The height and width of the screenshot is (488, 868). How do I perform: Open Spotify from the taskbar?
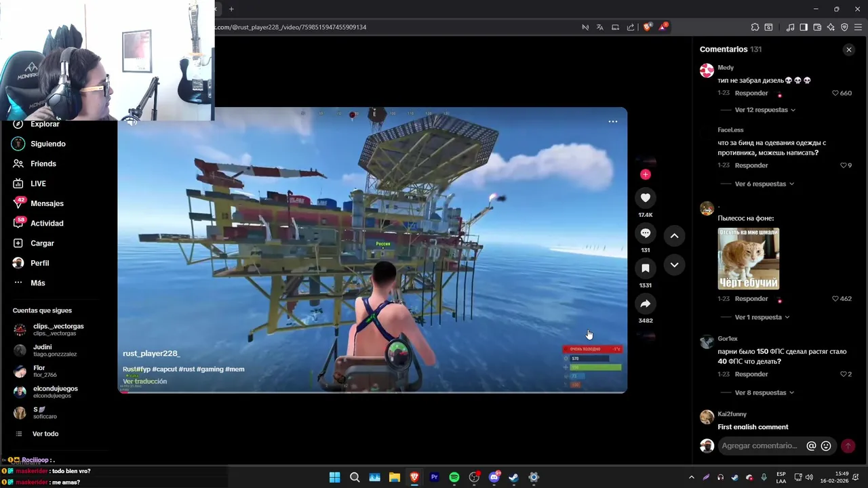click(x=454, y=477)
